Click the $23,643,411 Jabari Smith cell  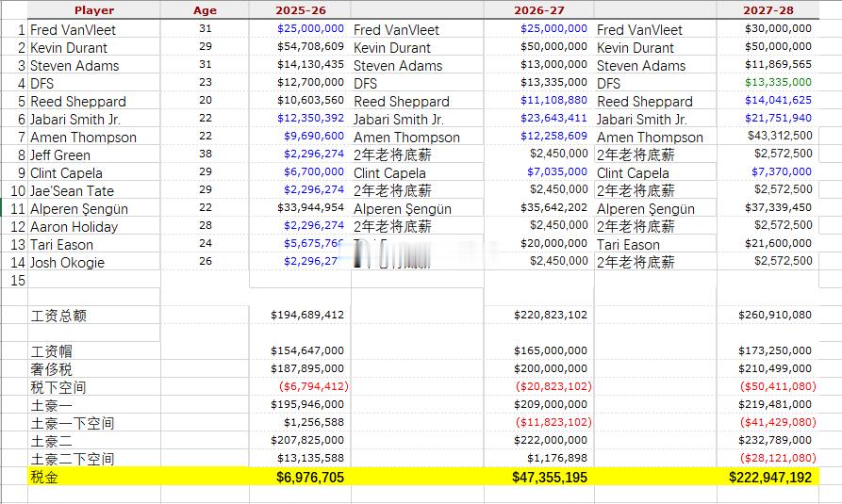[553, 118]
